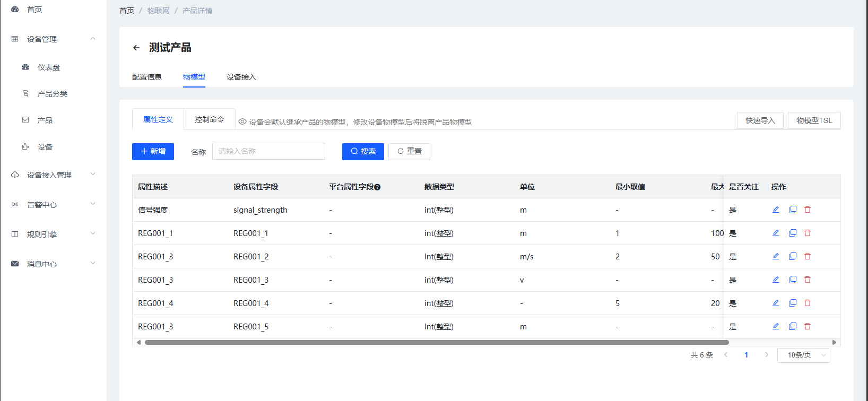The height and width of the screenshot is (401, 868).
Task: Click the signal_strength cell
Action: pyautogui.click(x=261, y=210)
